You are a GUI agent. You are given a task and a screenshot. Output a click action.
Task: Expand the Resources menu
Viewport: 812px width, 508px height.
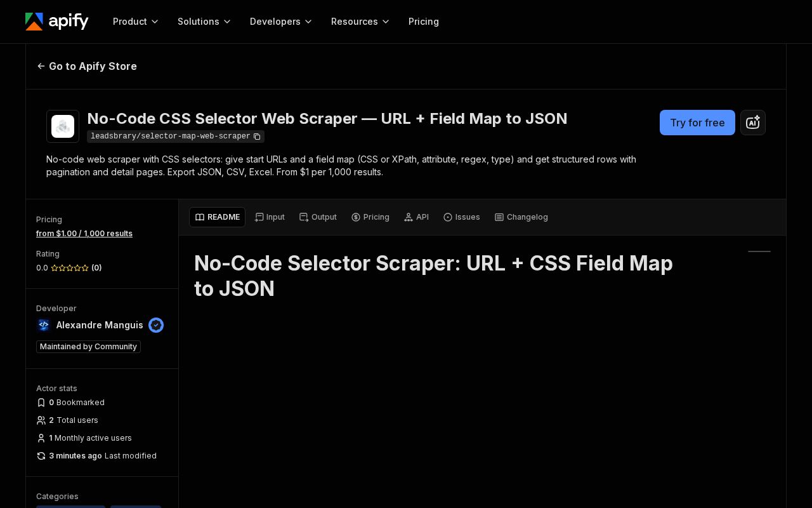360,22
